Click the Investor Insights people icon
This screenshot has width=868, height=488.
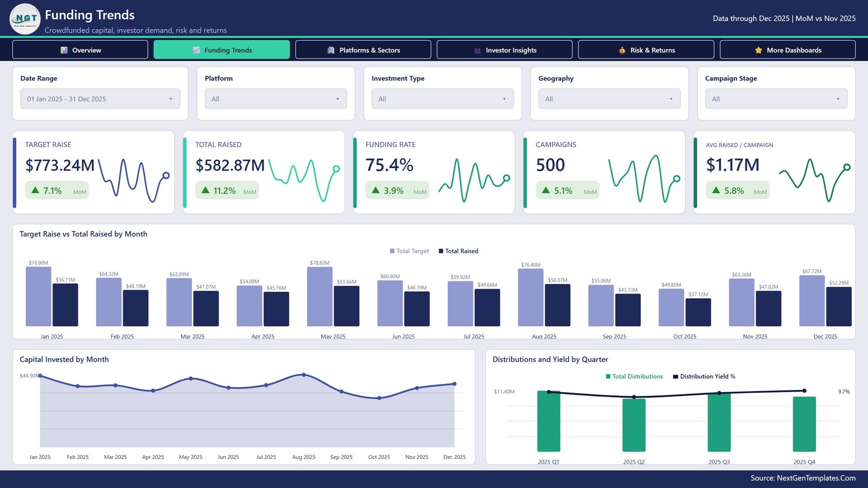coord(477,50)
